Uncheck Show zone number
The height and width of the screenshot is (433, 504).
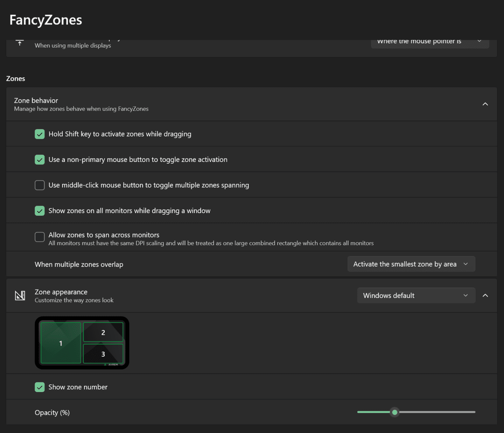tap(40, 387)
